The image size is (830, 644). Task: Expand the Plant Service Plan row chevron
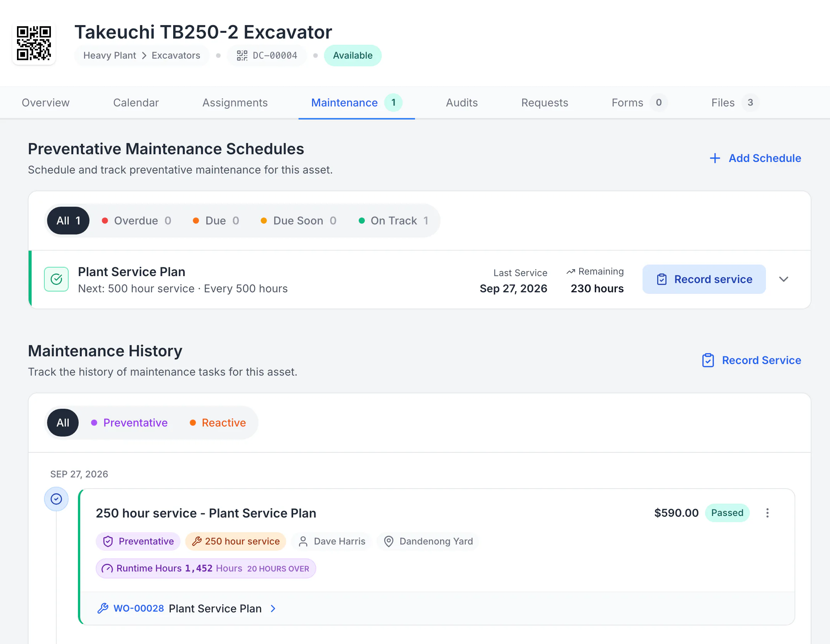783,279
